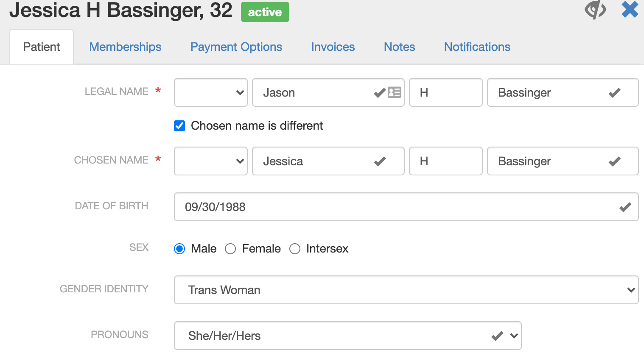Viewport: 644px width, 361px height.
Task: Toggle the privacy eye icon at the top
Action: coord(595,9)
